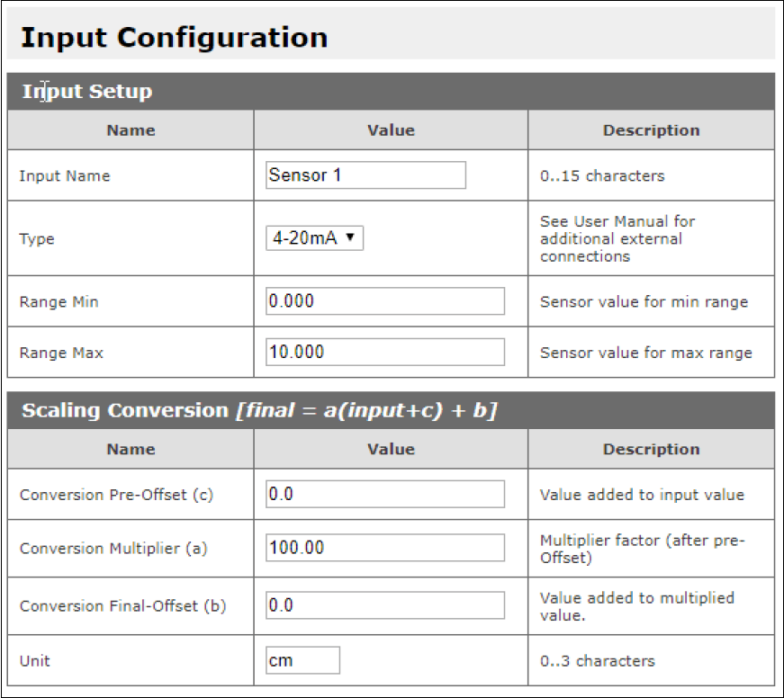Click the Input Setup section header
784x698 pixels.
[87, 91]
